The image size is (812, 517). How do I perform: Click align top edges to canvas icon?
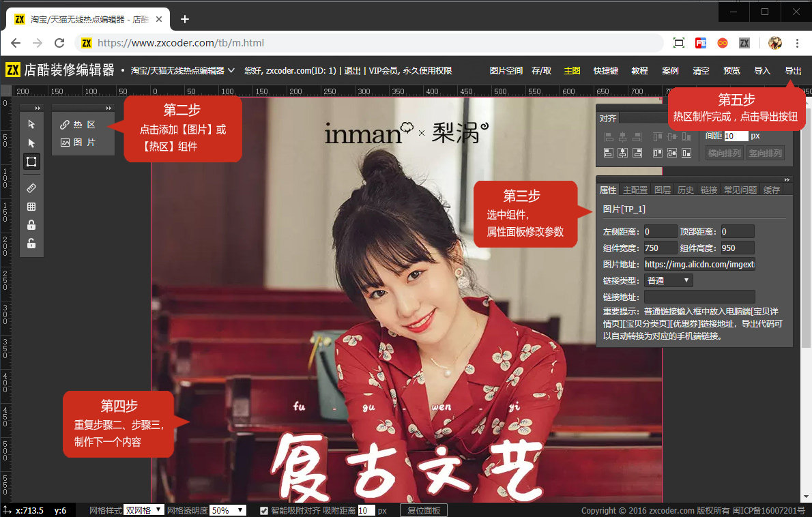pyautogui.click(x=657, y=153)
